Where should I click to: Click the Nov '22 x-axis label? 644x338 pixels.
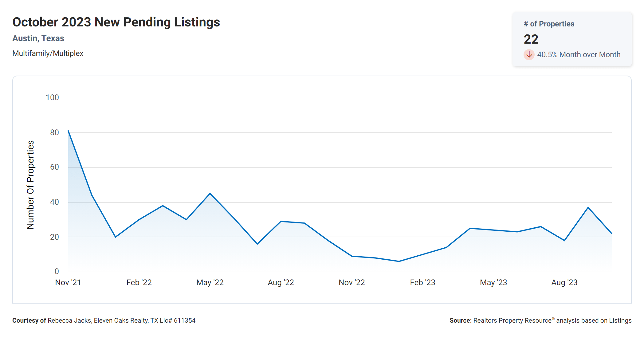point(352,282)
